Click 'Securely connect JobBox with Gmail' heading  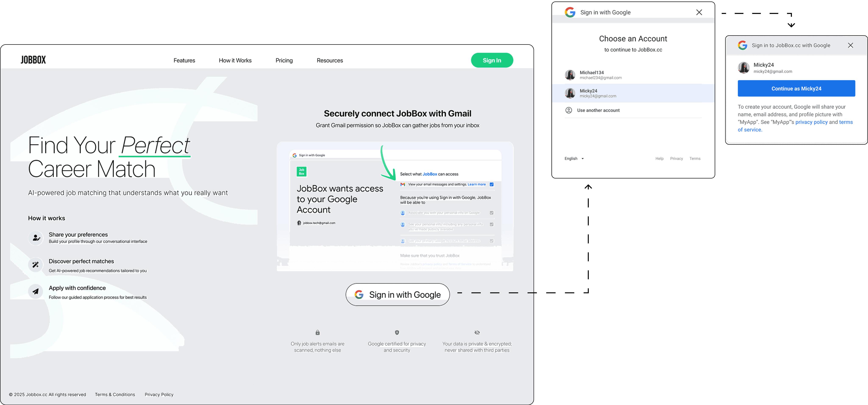pyautogui.click(x=398, y=113)
